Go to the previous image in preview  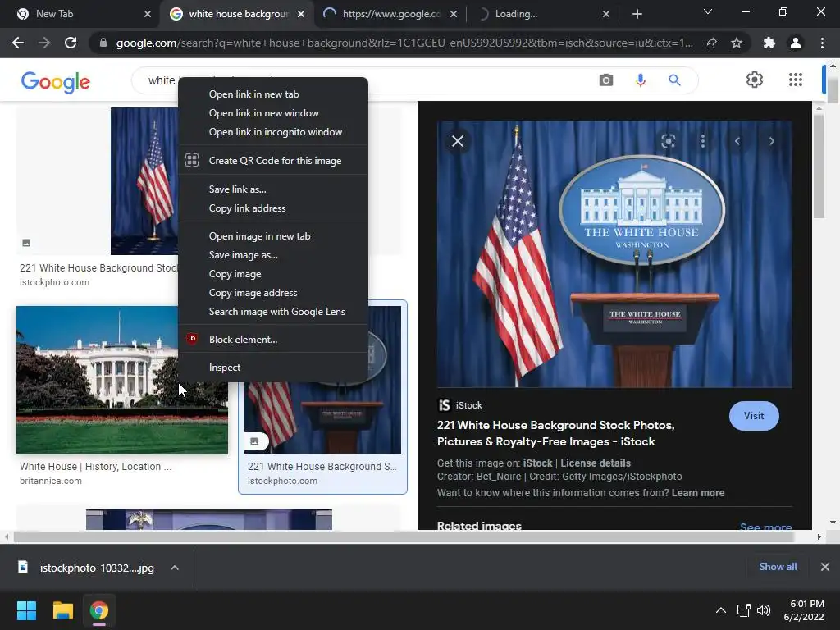[737, 141]
